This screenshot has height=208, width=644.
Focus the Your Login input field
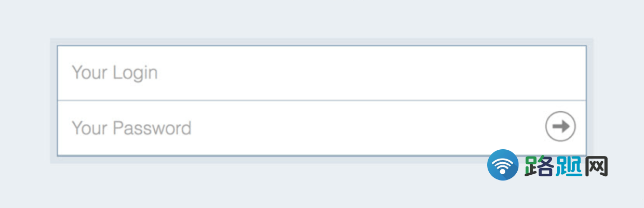tap(321, 73)
